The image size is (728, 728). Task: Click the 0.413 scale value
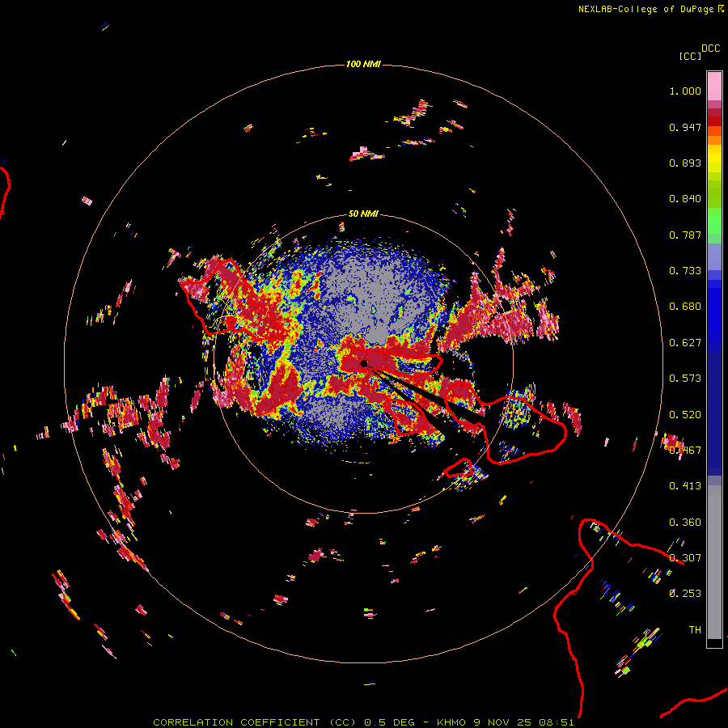(685, 486)
